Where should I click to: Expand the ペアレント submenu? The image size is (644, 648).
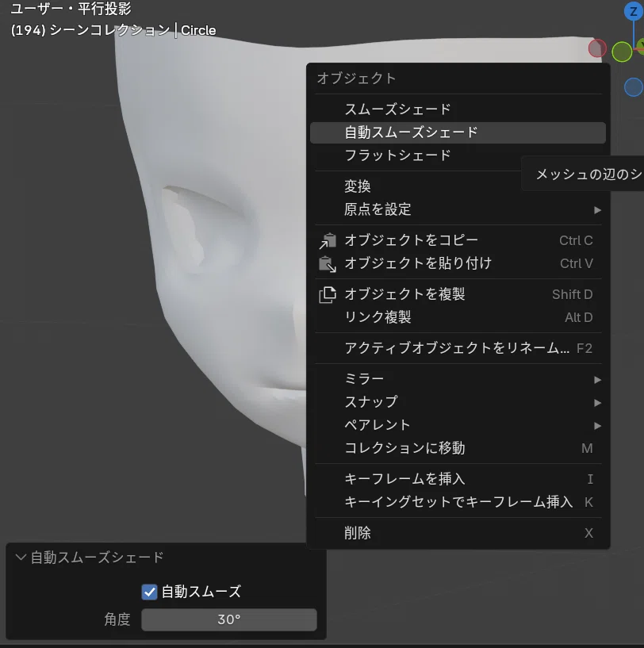[458, 425]
